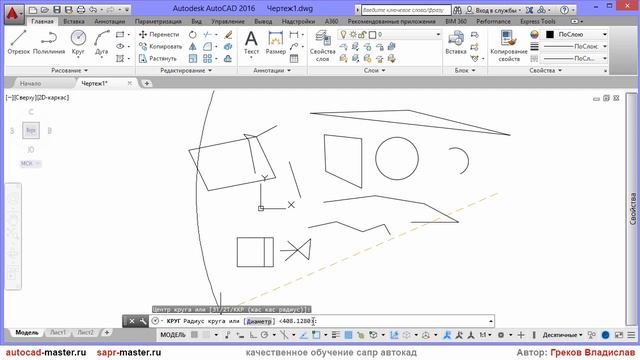
Task: Expand the Редактирование panel
Action: (x=186, y=70)
